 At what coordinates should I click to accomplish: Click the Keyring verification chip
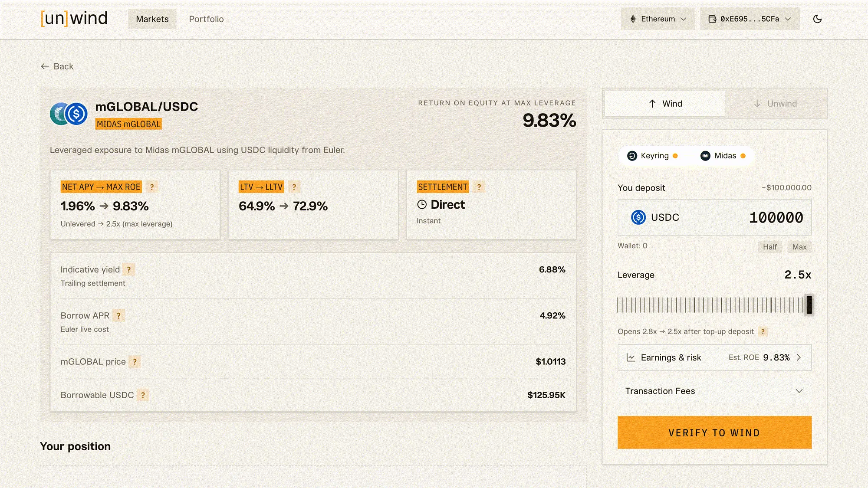point(652,156)
